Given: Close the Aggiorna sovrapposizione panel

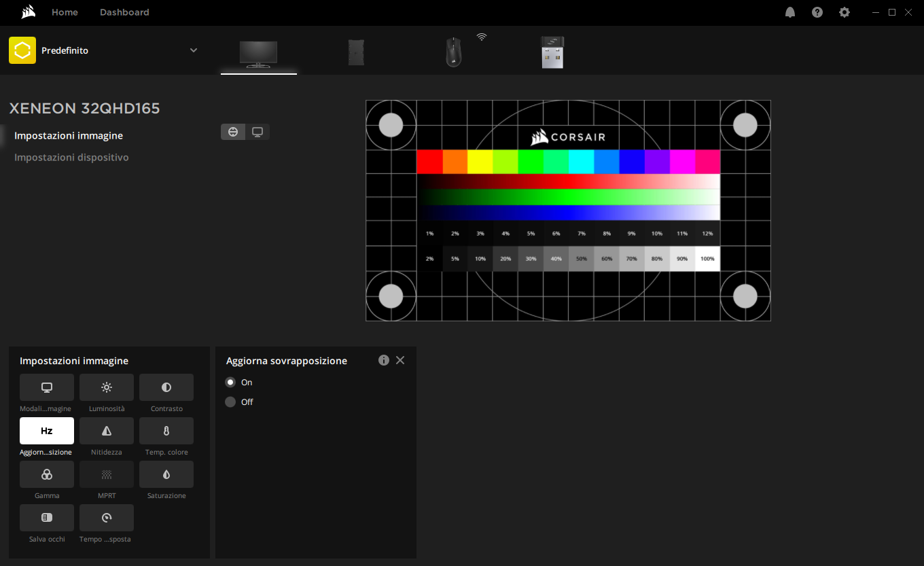Looking at the screenshot, I should click(400, 360).
